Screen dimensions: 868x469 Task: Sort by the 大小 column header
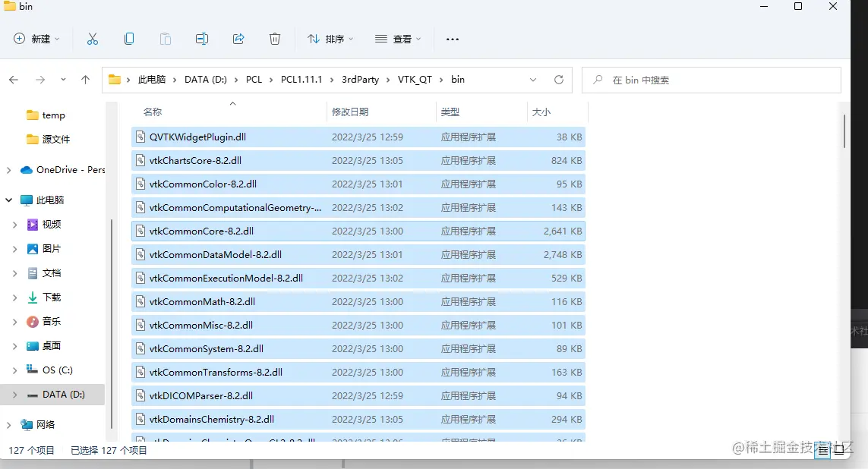tap(557, 112)
